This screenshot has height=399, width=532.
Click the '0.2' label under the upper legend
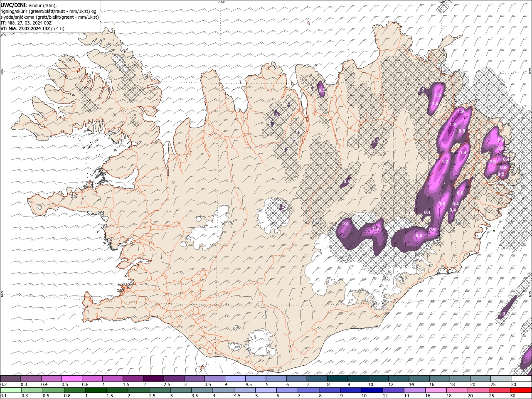pyautogui.click(x=3, y=384)
